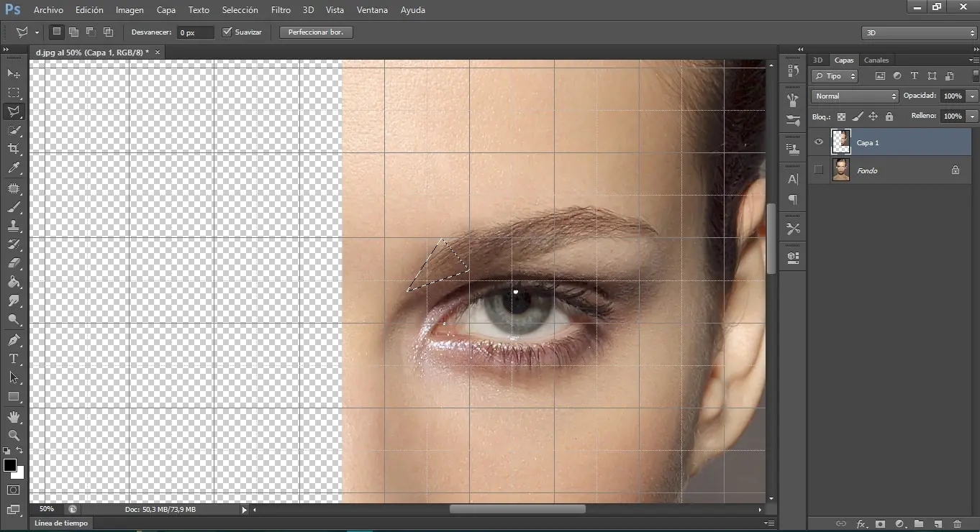
Task: Show the Fondo layer
Action: tap(818, 170)
